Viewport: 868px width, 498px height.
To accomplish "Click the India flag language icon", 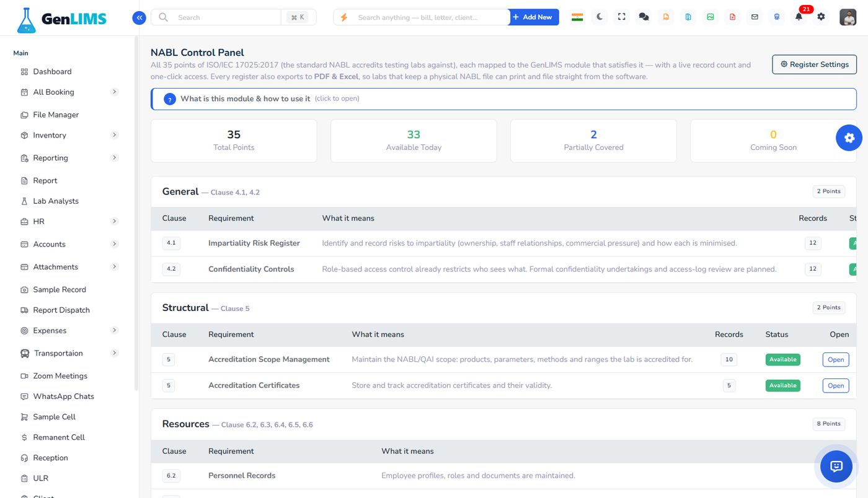I will 577,17.
